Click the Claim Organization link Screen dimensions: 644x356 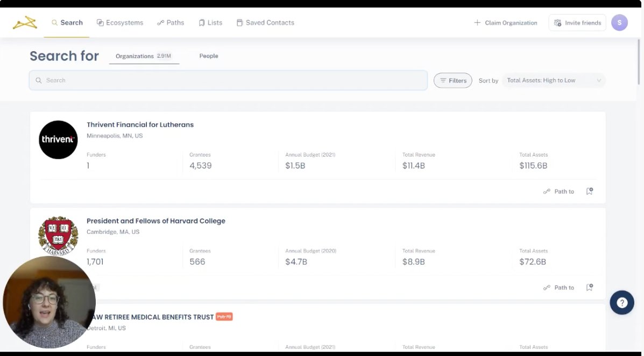(x=505, y=23)
